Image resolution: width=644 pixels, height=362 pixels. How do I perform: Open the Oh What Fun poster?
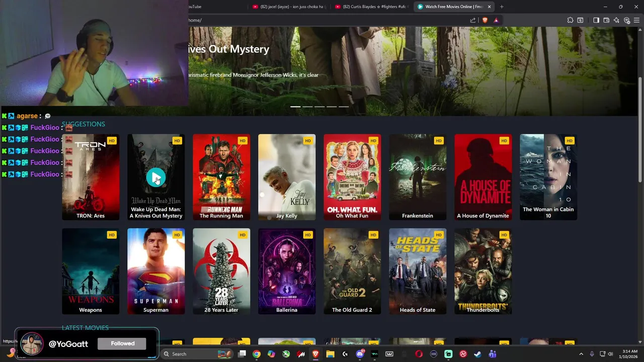tap(352, 177)
